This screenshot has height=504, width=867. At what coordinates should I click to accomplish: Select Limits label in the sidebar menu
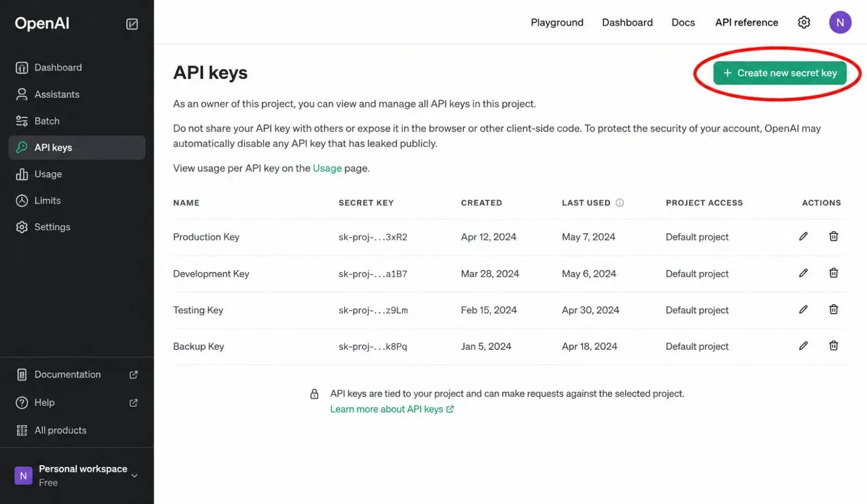tap(48, 200)
